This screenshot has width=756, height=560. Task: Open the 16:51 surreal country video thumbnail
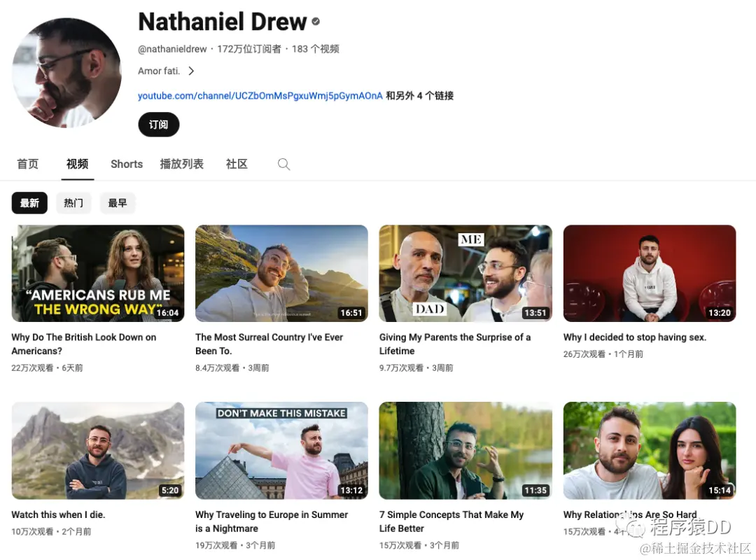pos(281,274)
